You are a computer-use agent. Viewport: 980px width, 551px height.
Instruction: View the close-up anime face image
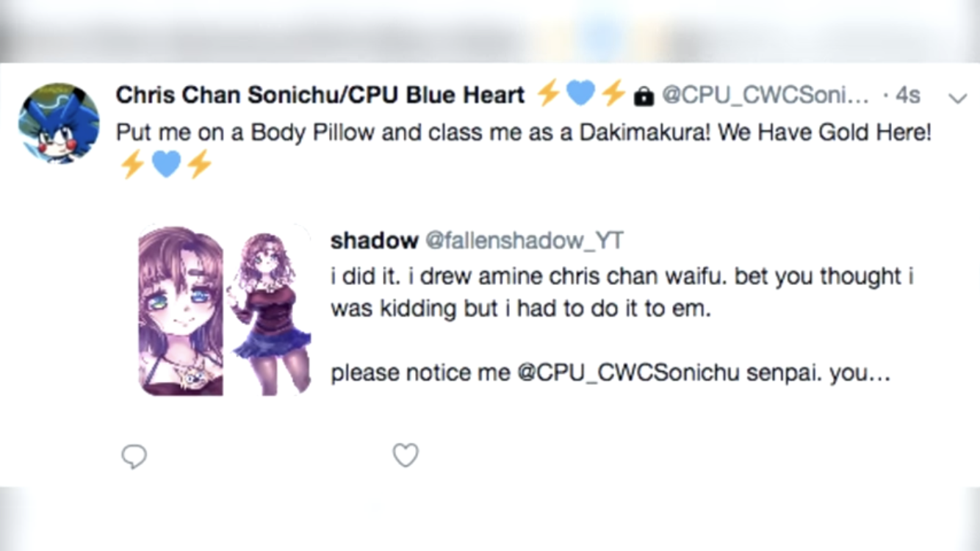point(181,311)
